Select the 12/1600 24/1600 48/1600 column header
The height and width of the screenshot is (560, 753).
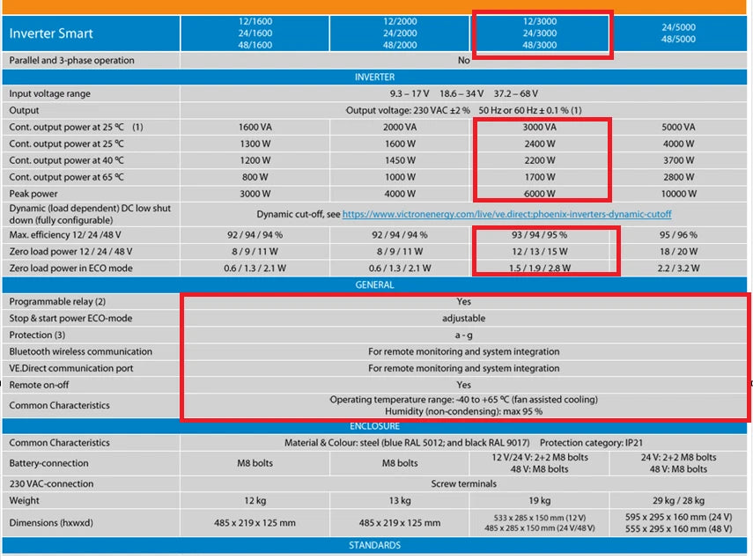click(255, 33)
